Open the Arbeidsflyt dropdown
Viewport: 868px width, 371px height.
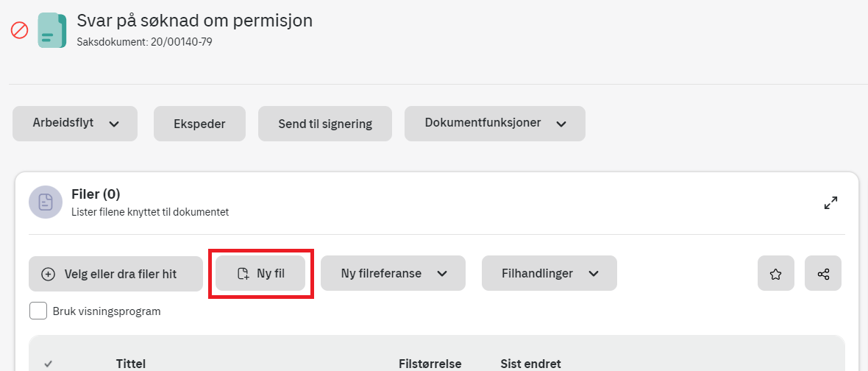75,124
